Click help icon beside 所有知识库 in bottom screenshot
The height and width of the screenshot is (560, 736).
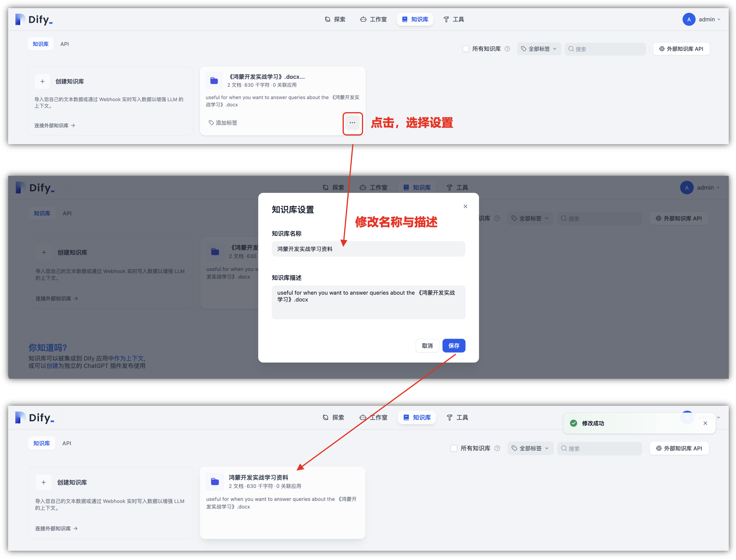[x=497, y=448]
